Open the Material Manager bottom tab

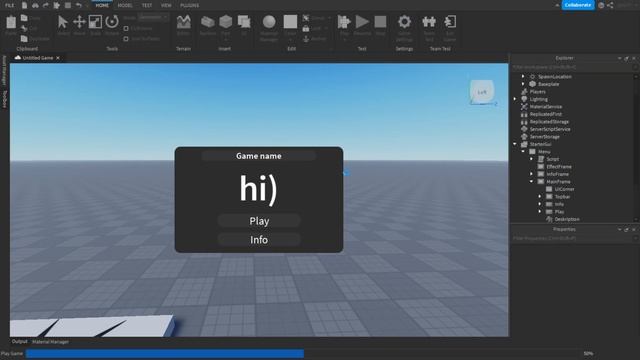pyautogui.click(x=50, y=342)
